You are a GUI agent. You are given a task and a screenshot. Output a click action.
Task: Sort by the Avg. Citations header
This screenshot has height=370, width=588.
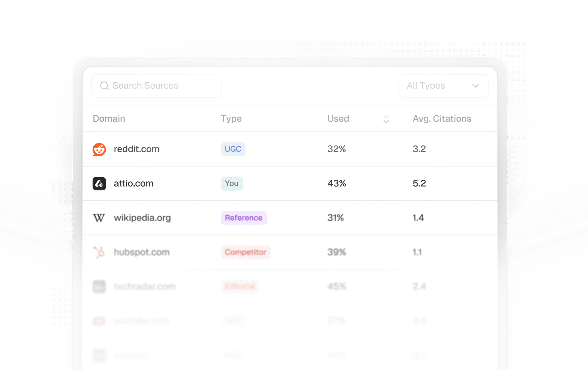(442, 119)
